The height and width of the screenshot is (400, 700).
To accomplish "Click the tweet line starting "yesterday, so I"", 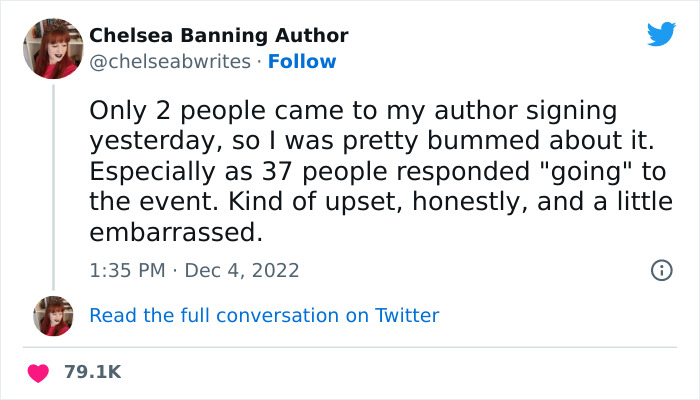I will (365, 140).
